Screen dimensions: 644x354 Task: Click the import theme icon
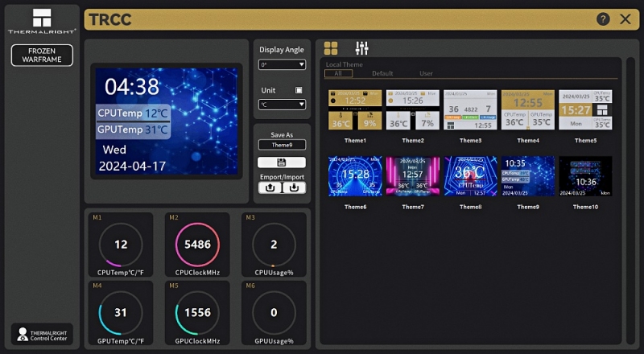(x=295, y=187)
